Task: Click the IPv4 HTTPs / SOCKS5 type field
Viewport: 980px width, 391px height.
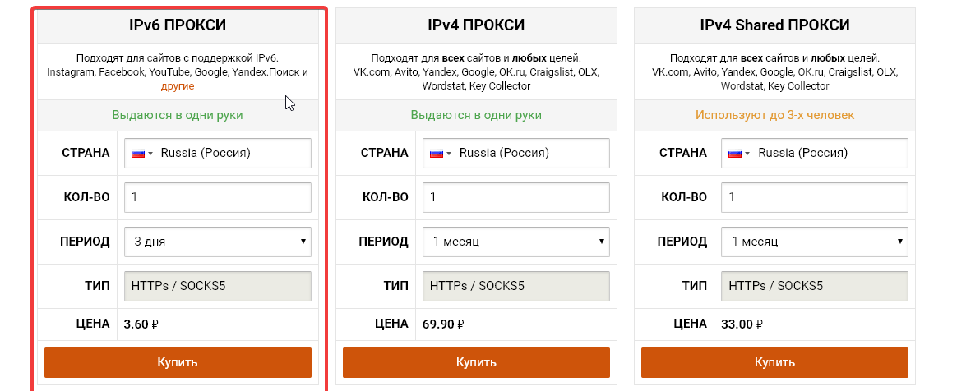Action: coord(516,286)
